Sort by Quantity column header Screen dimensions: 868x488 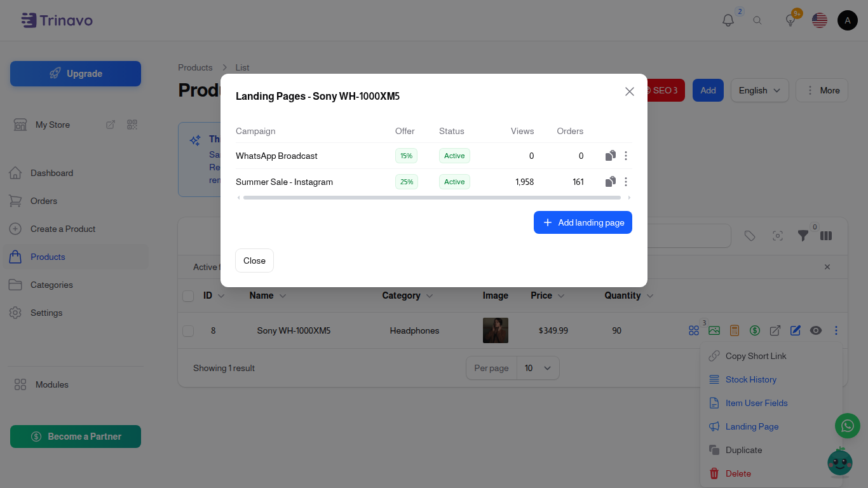tap(629, 295)
